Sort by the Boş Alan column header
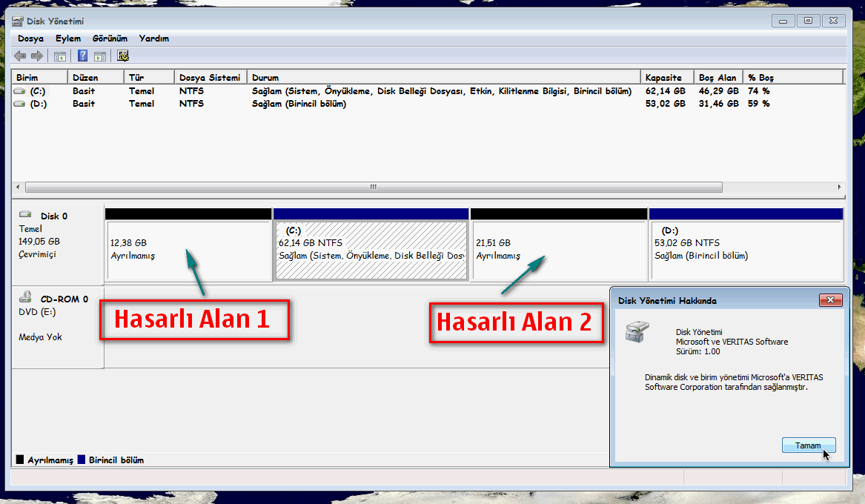Screen dimensions: 865x504 (x=718, y=77)
